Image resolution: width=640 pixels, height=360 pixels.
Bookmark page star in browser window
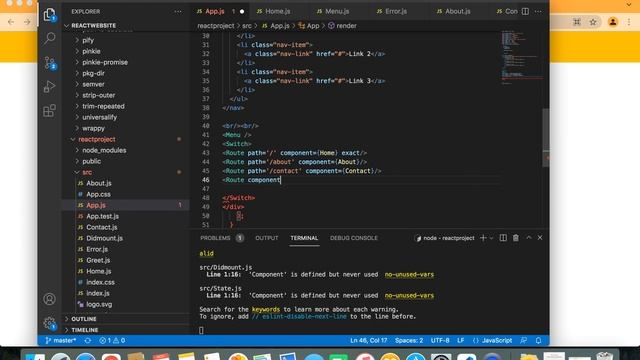pyautogui.click(x=593, y=22)
